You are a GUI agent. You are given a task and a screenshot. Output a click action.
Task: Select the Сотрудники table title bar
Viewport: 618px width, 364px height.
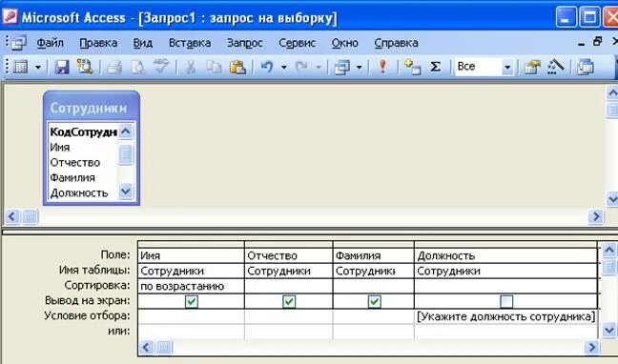92,107
